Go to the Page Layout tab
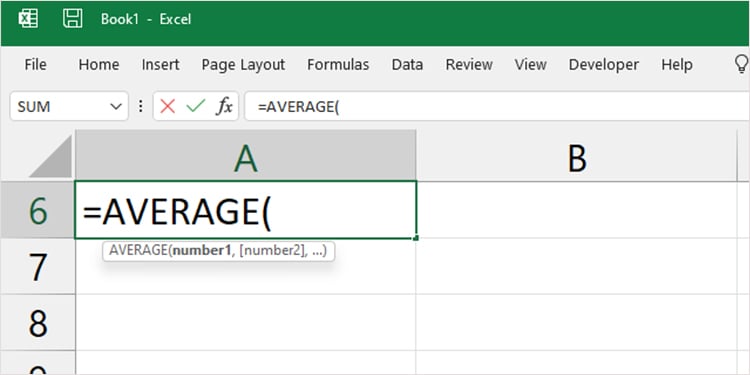 click(x=243, y=65)
